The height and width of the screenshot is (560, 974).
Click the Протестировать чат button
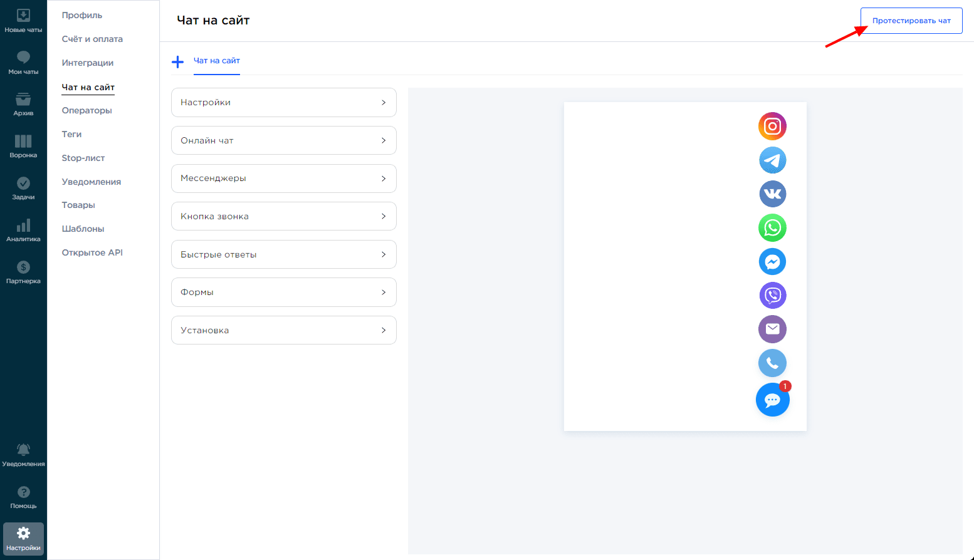(911, 21)
